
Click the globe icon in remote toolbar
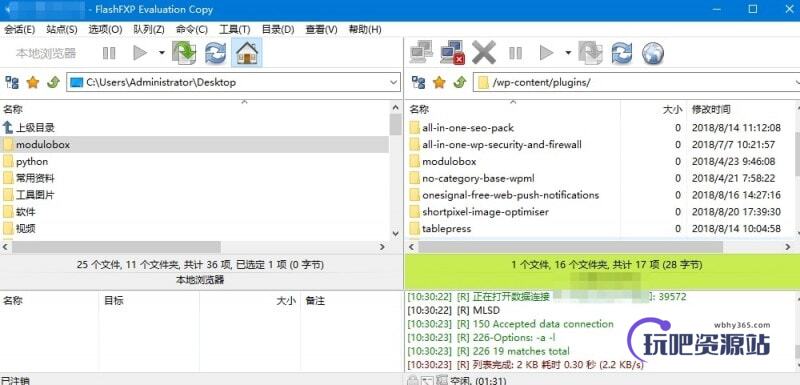[x=653, y=53]
